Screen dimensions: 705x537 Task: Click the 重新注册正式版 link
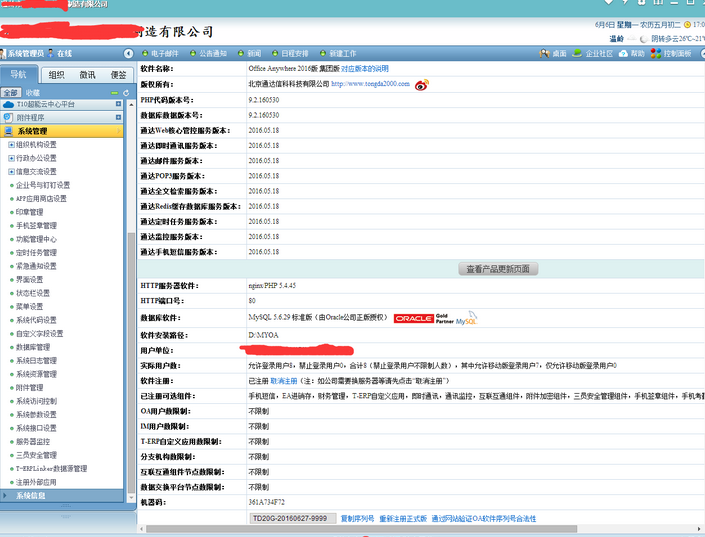point(403,519)
